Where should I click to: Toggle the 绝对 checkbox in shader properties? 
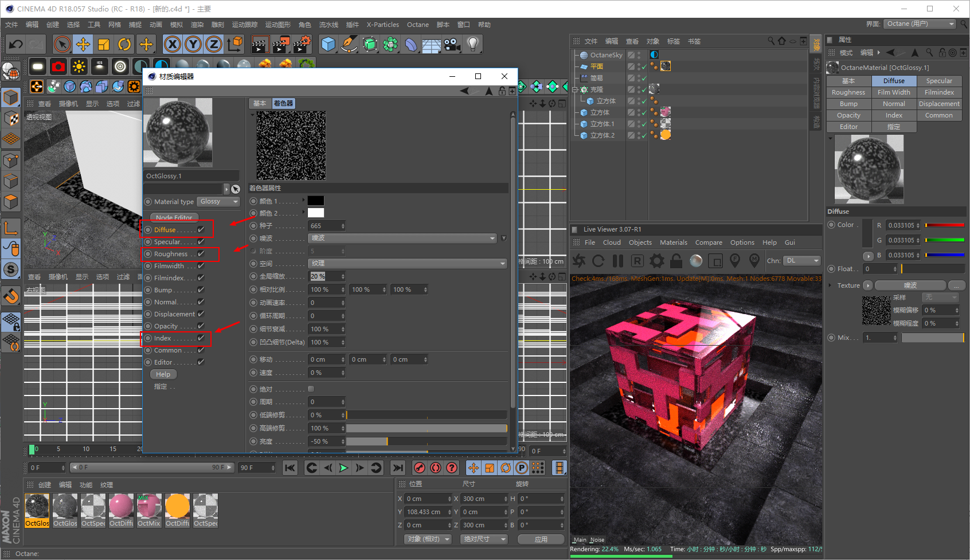311,389
